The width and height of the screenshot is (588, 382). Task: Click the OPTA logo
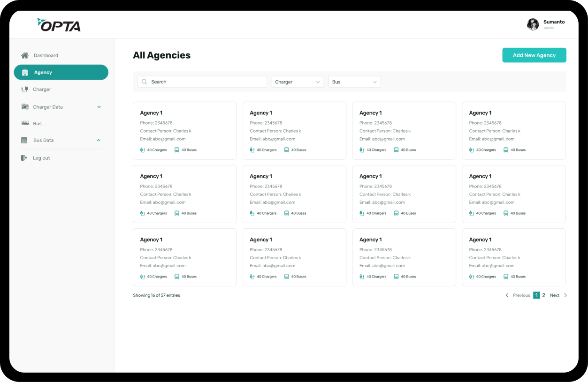pyautogui.click(x=59, y=25)
